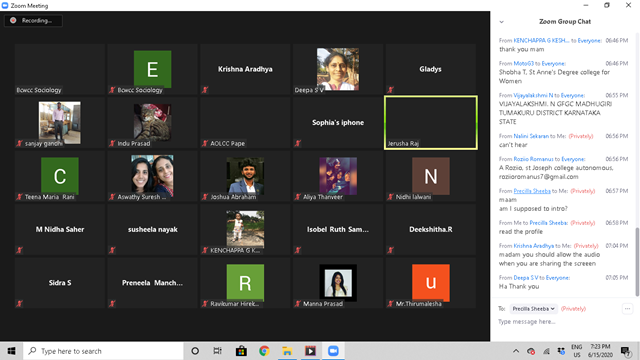Open Windows Start menu
The image size is (640, 360).
tap(11, 351)
